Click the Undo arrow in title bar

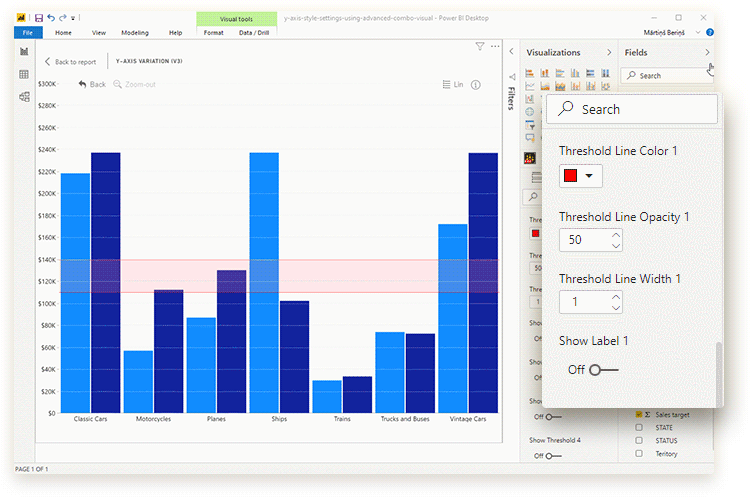coord(51,18)
